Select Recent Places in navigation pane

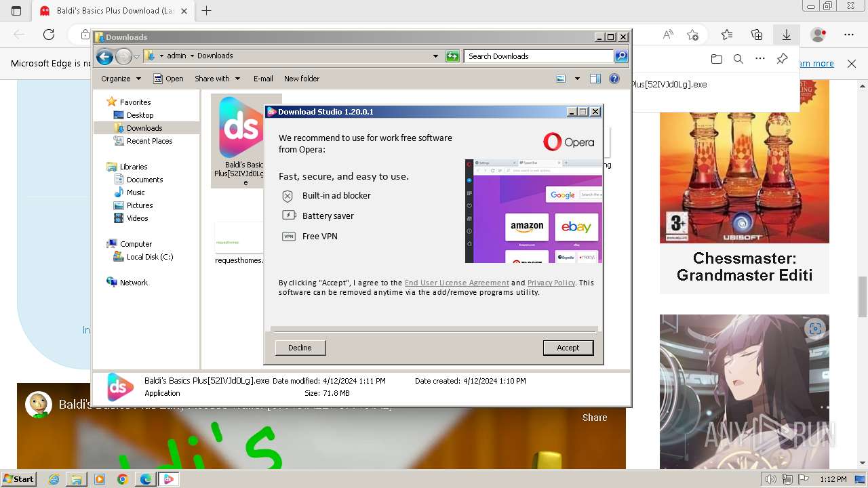149,141
